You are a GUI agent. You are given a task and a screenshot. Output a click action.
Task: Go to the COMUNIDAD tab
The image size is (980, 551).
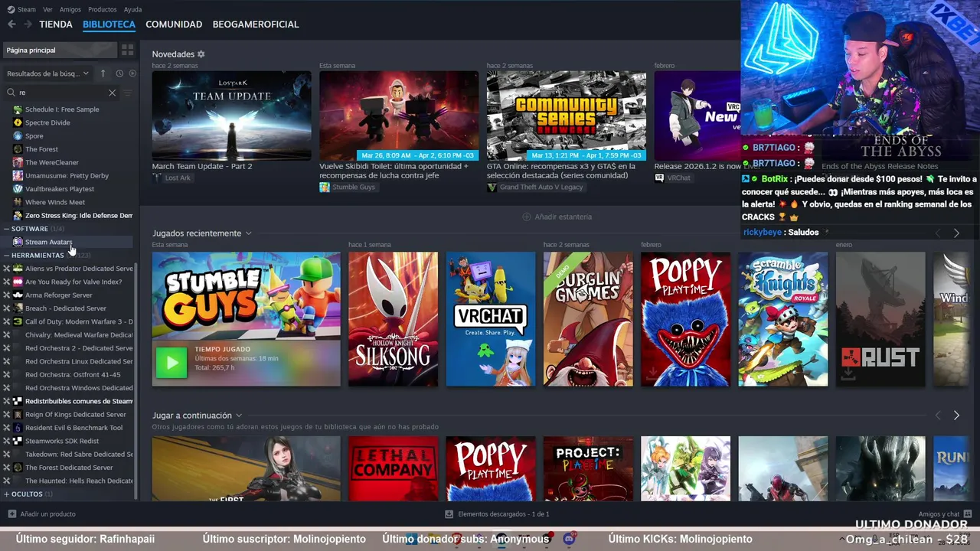[174, 24]
